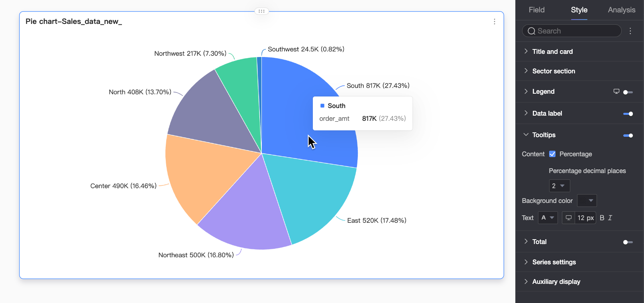Image resolution: width=644 pixels, height=303 pixels.
Task: Open the chart card's three-dot menu
Action: [495, 22]
